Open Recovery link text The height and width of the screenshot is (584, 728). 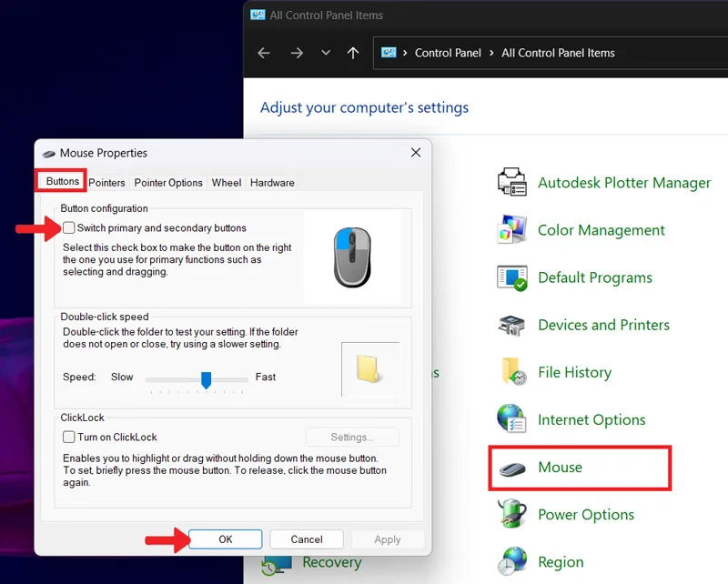pyautogui.click(x=332, y=562)
